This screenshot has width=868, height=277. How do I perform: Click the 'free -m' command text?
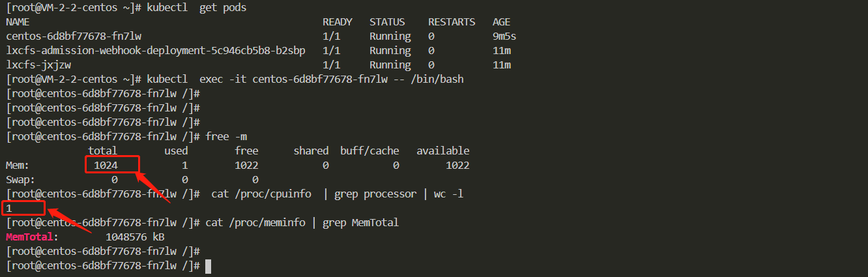pyautogui.click(x=226, y=137)
